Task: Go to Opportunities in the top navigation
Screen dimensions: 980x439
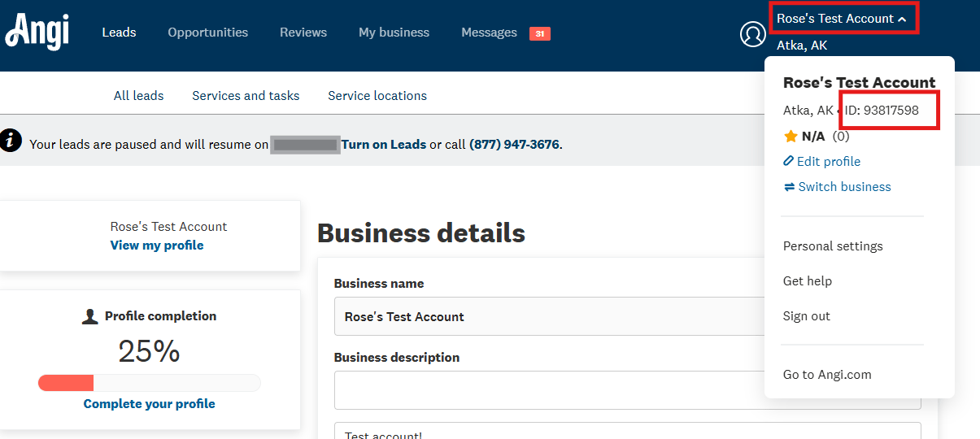Action: pos(208,33)
